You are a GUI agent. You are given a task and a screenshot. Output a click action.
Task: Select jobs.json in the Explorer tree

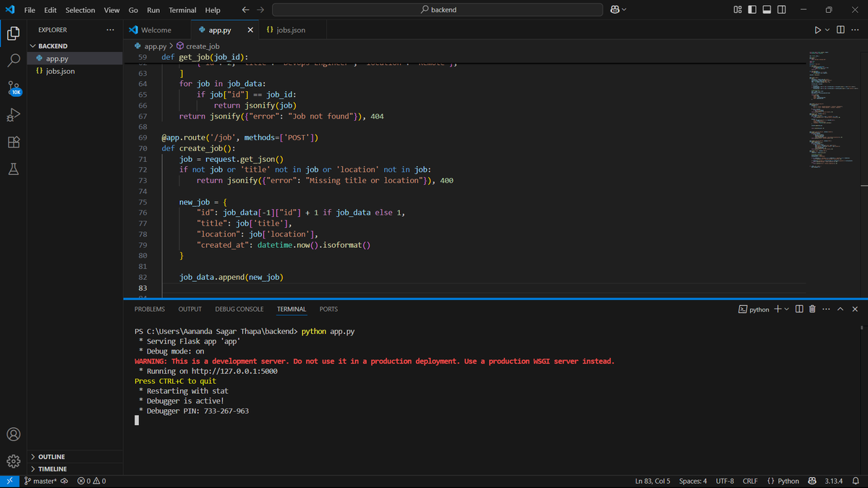(x=76, y=71)
